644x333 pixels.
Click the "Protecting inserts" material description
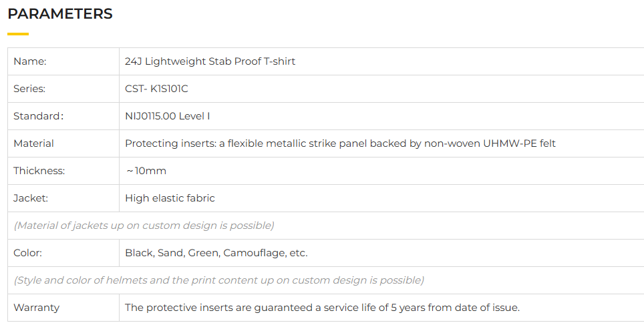[340, 143]
